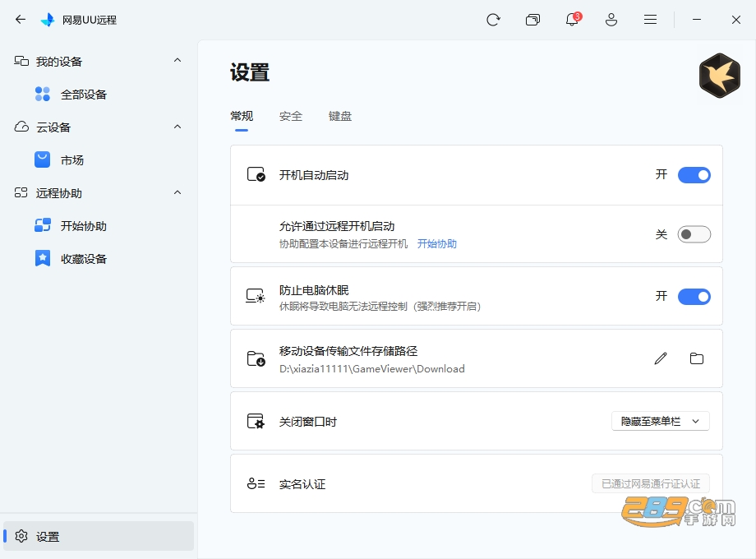
Task: Open the multi-window icon in title bar
Action: coord(532,20)
